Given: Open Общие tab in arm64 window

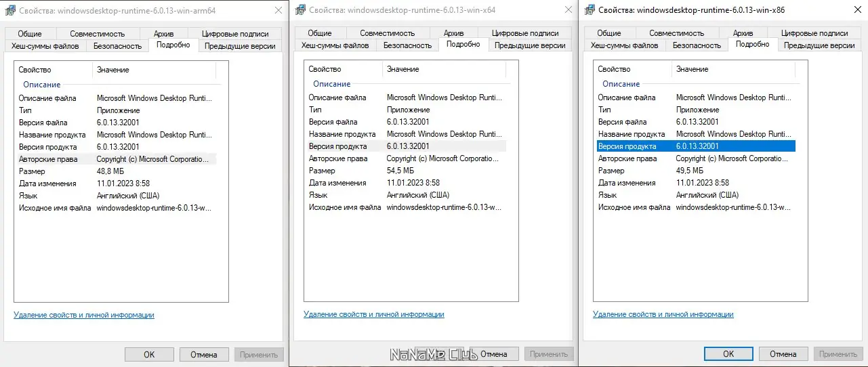Looking at the screenshot, I should [30, 33].
